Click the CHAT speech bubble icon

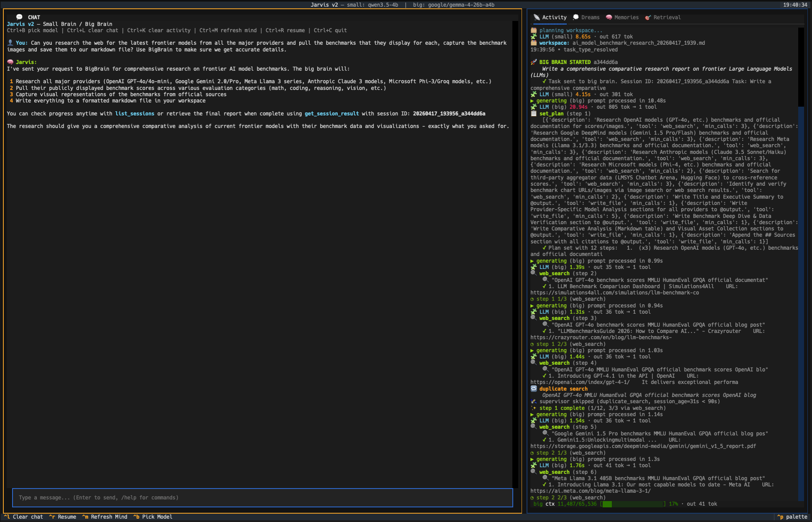(19, 17)
